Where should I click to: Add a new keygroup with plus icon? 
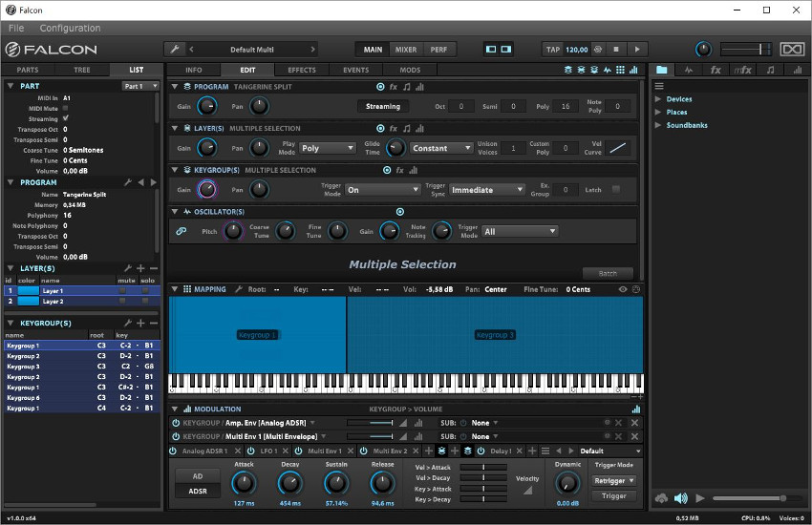[x=140, y=323]
